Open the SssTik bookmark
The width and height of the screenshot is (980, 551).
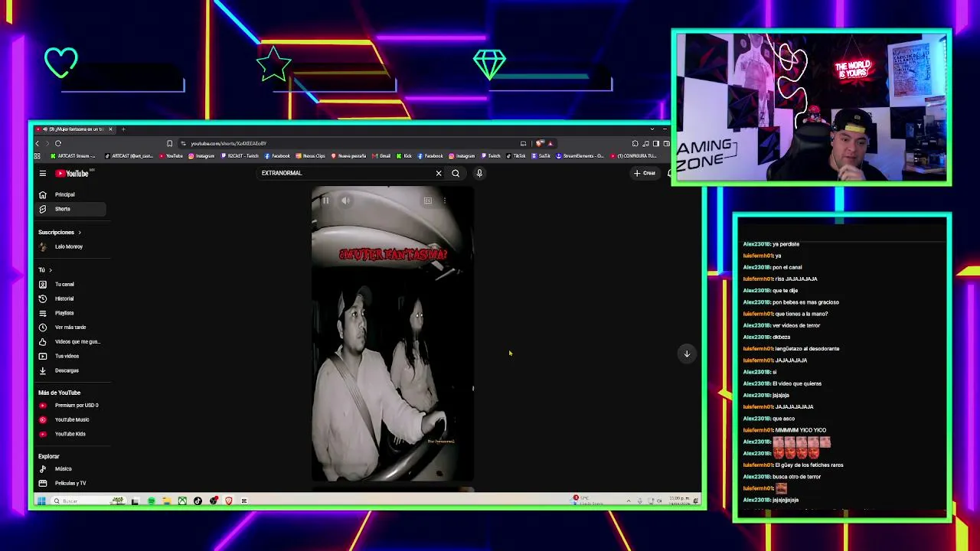pos(541,156)
